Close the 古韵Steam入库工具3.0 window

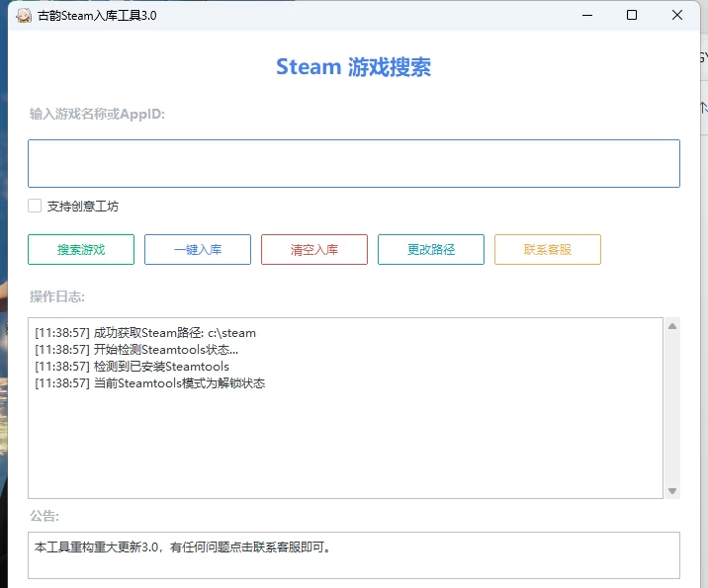(x=676, y=16)
